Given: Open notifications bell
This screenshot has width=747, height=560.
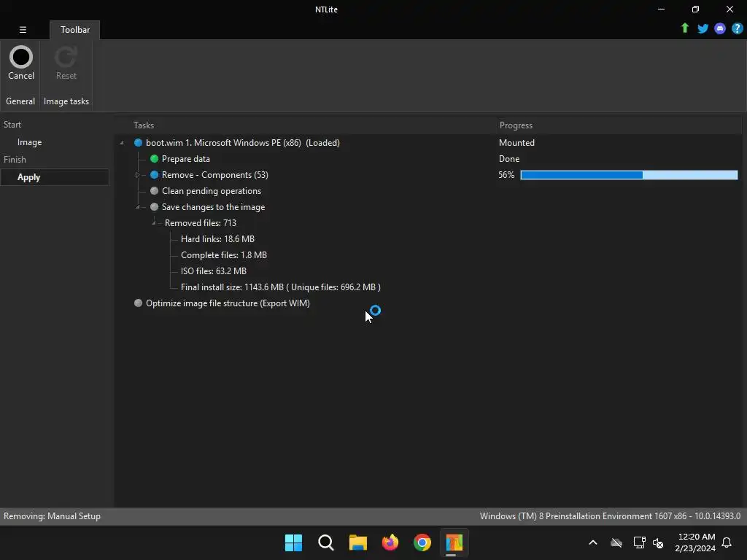Looking at the screenshot, I should 727,542.
